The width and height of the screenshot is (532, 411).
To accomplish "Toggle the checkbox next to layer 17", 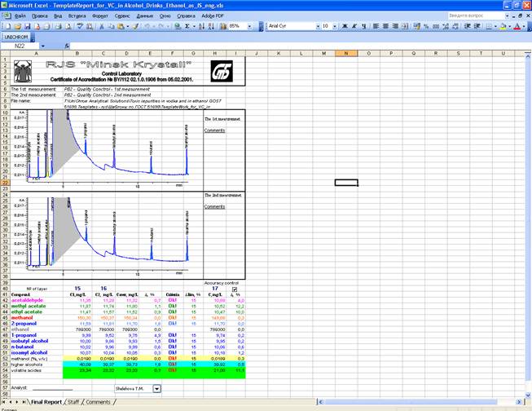I will click(235, 289).
